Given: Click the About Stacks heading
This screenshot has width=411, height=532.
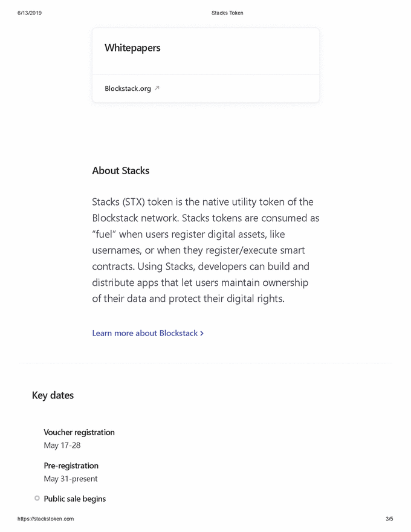Looking at the screenshot, I should pyautogui.click(x=120, y=170).
